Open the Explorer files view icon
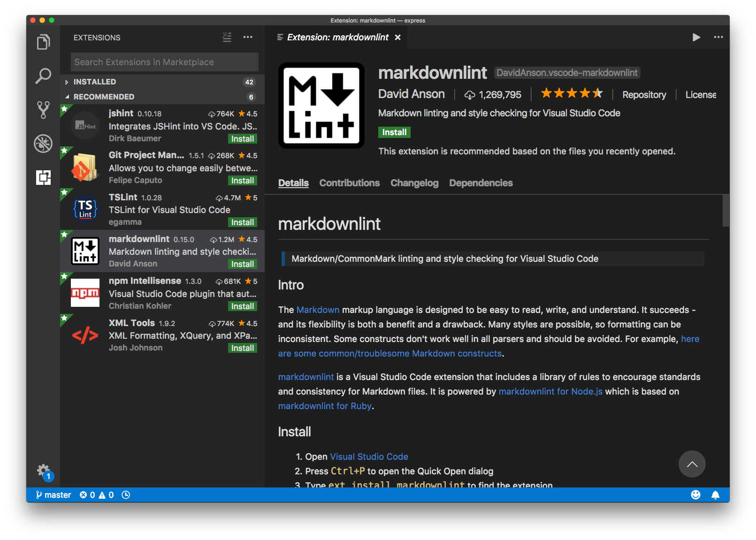 (43, 42)
